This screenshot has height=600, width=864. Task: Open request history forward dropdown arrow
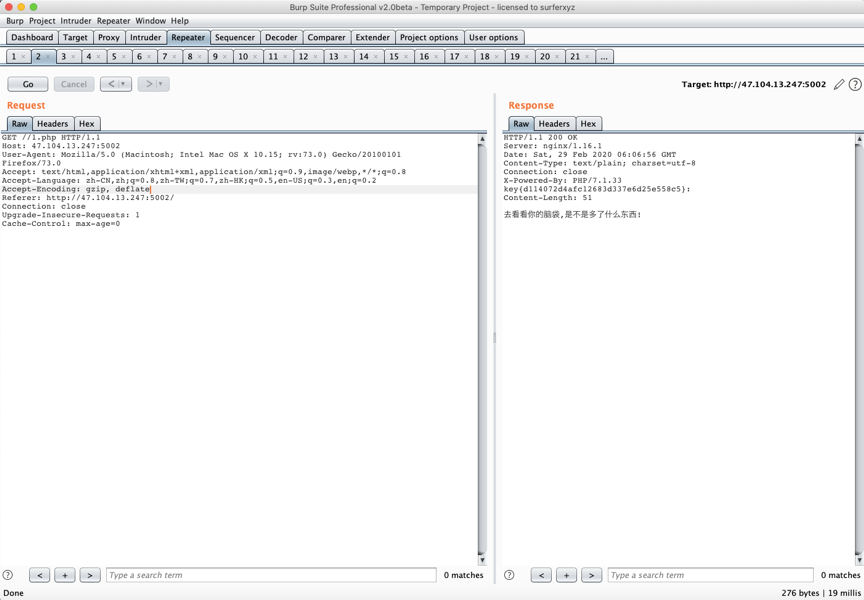coord(160,84)
